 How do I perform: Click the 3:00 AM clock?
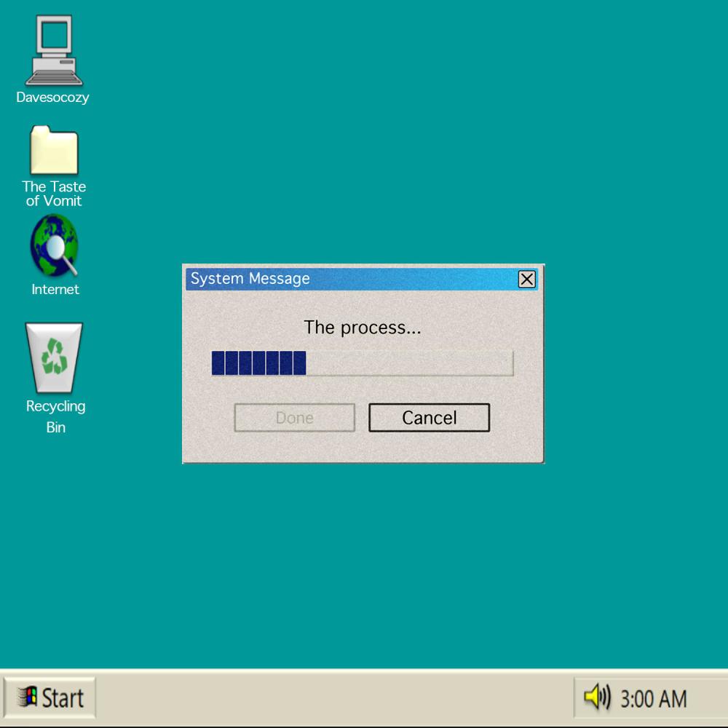click(653, 699)
